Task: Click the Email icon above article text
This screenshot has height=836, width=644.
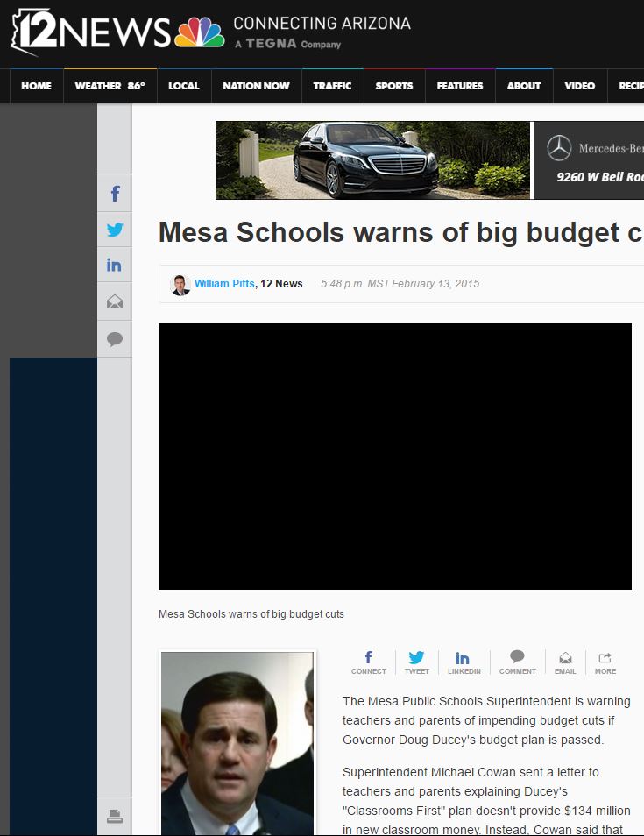Action: pos(565,662)
